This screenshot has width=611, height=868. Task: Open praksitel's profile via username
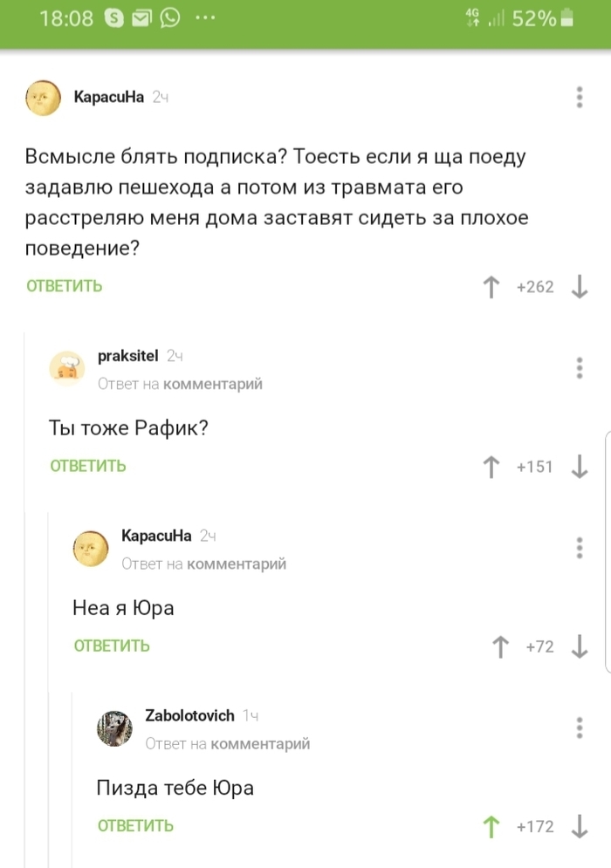click(x=127, y=356)
